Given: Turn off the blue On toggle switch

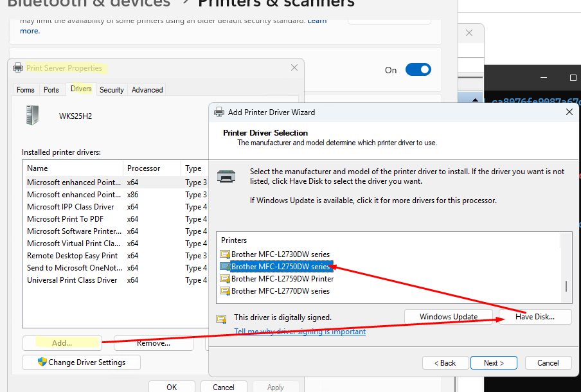Looking at the screenshot, I should point(418,69).
